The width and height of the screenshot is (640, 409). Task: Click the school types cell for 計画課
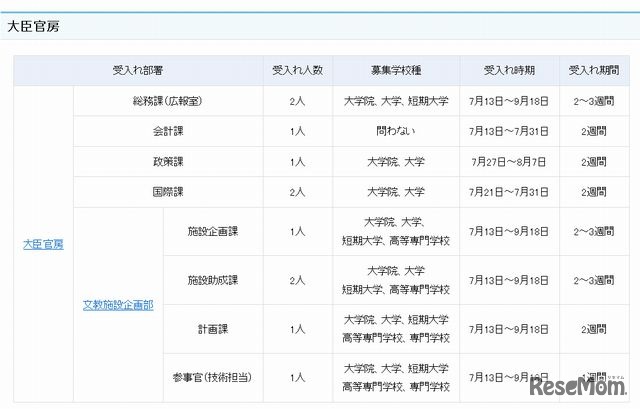[x=396, y=329]
